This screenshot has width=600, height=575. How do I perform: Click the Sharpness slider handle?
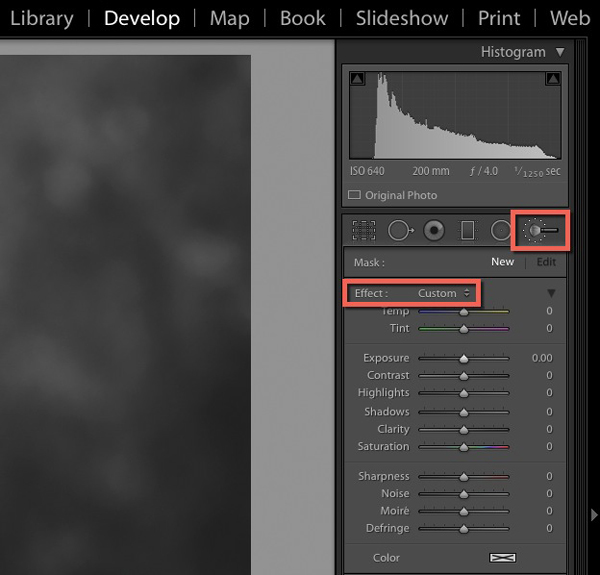point(464,477)
